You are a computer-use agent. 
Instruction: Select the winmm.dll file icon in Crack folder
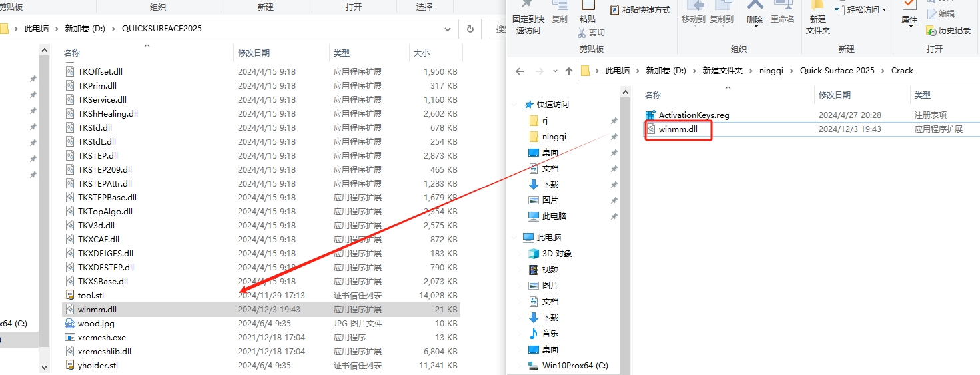651,129
